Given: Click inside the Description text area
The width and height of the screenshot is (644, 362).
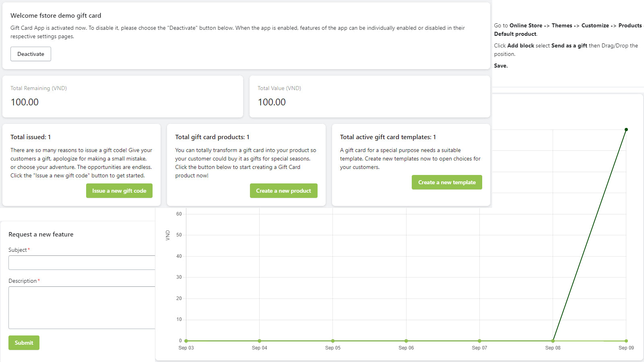Looking at the screenshot, I should (82, 308).
